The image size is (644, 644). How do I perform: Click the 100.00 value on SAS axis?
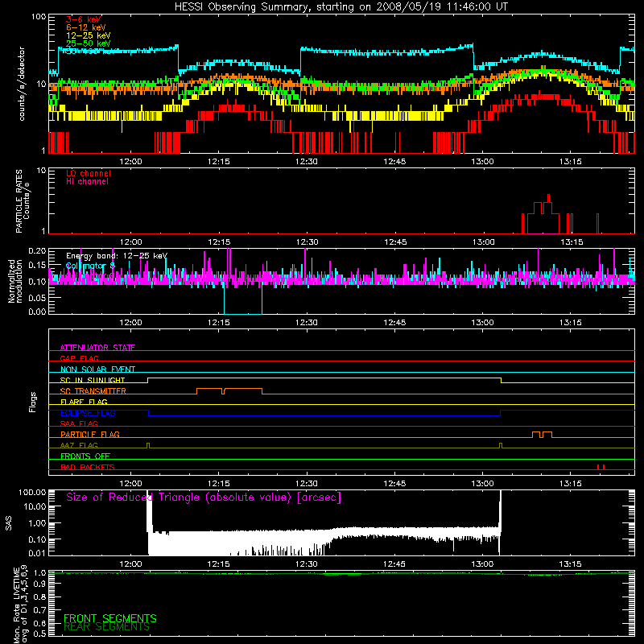point(32,492)
